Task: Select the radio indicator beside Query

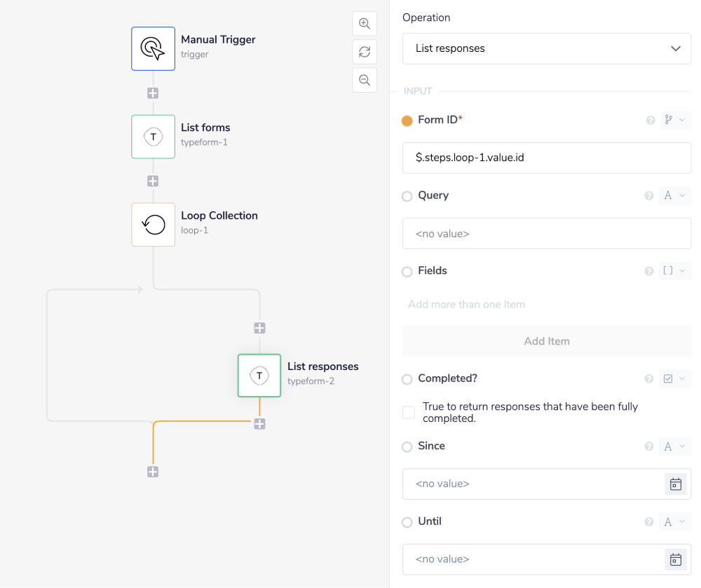Action: click(407, 196)
